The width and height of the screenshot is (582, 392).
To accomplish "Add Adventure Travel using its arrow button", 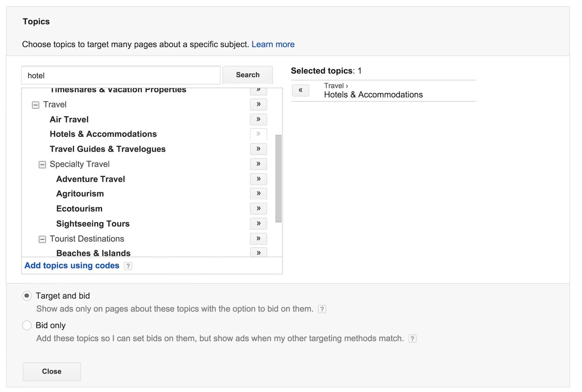I will pyautogui.click(x=258, y=179).
